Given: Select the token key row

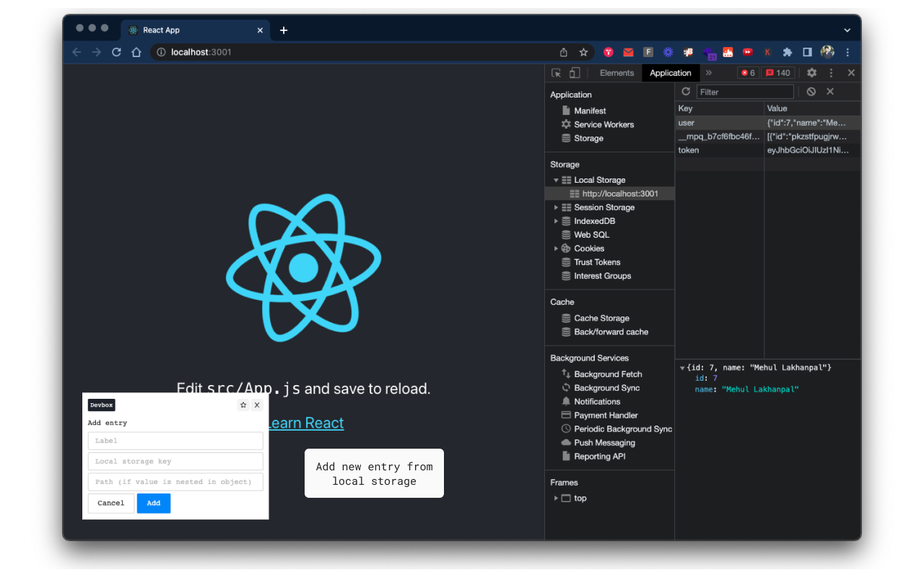Looking at the screenshot, I should point(767,150).
